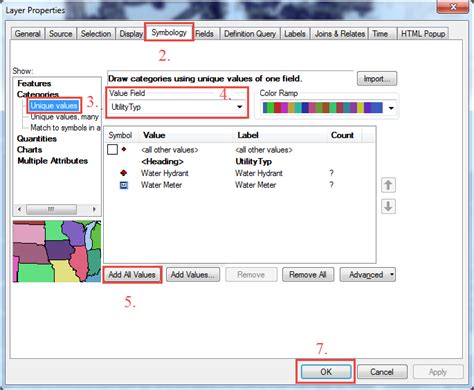
Task: Open the Definition Query tab
Action: click(x=250, y=34)
